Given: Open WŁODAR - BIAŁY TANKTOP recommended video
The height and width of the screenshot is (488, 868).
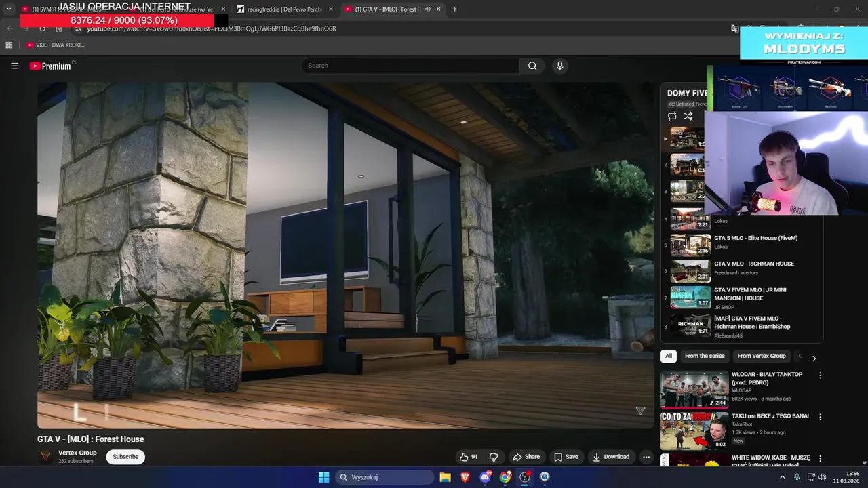Looking at the screenshot, I should coord(767,378).
